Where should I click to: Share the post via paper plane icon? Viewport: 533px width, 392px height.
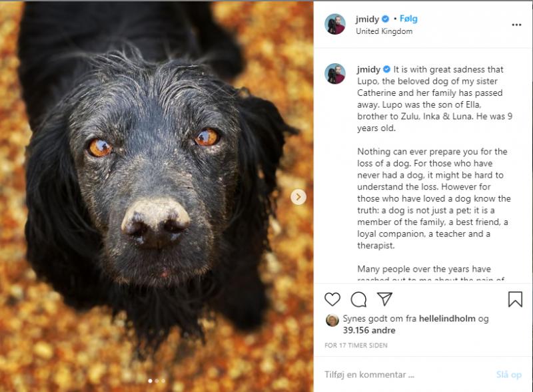(385, 299)
